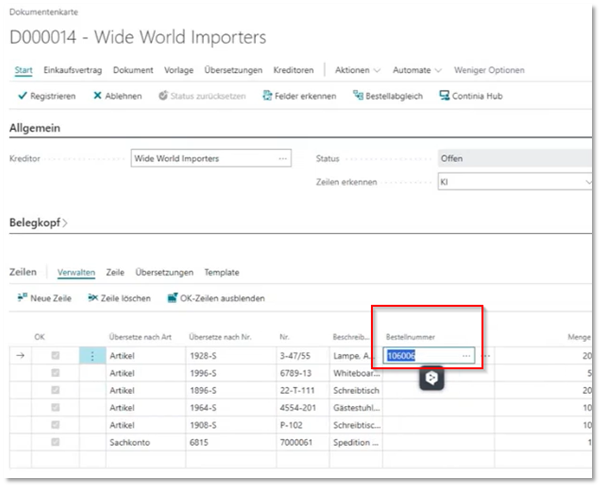Image resolution: width=602 pixels, height=488 pixels.
Task: Click cell P-102
Action: (291, 425)
